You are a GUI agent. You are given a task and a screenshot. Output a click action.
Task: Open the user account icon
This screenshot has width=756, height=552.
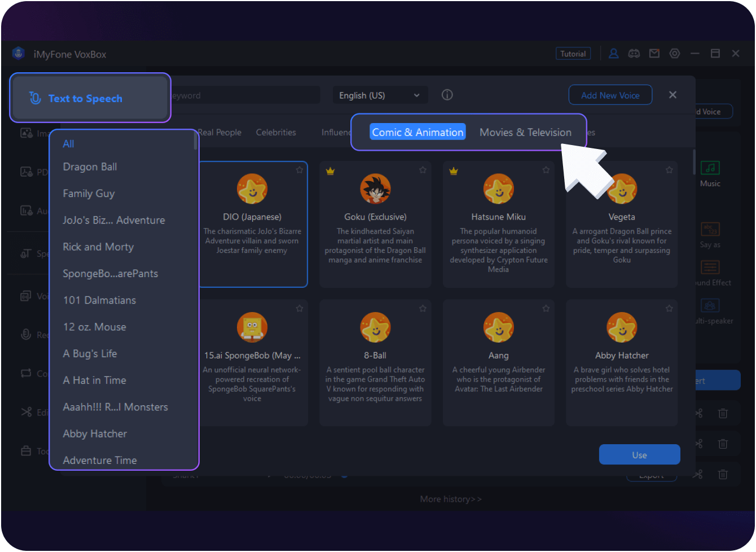(614, 54)
